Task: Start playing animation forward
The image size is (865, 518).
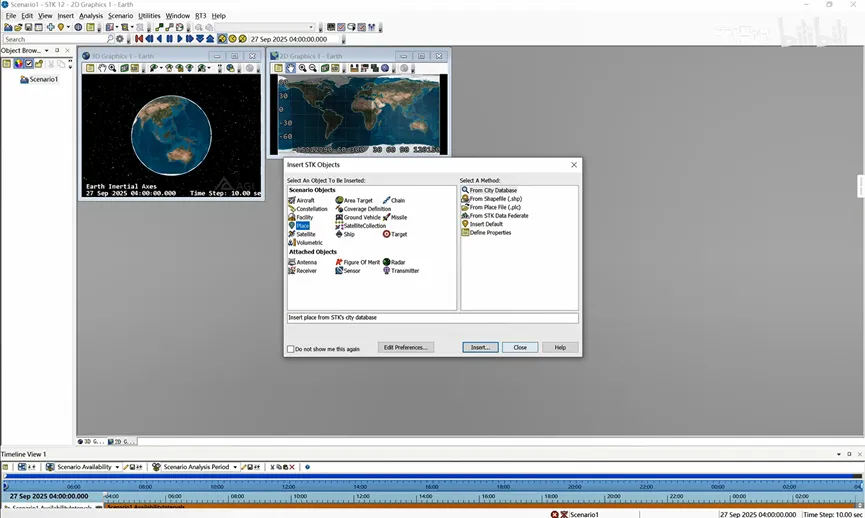Action: pyautogui.click(x=180, y=39)
